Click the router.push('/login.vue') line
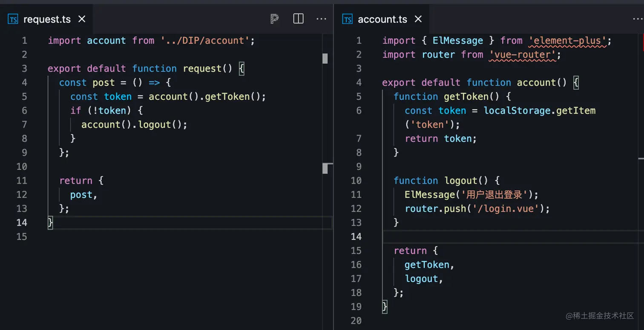644x330 pixels. point(477,209)
